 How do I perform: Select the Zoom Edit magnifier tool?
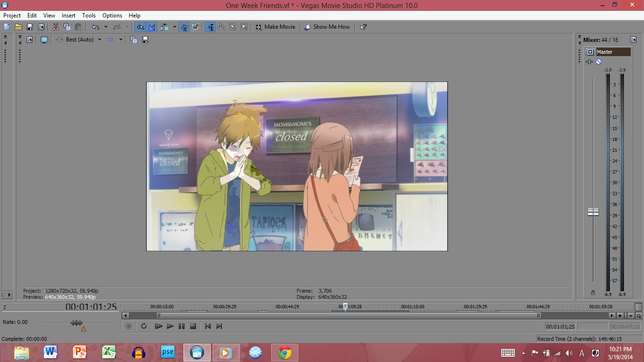click(x=244, y=27)
